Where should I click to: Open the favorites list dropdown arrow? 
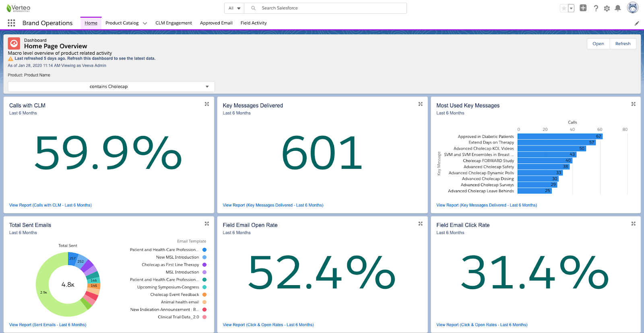click(x=571, y=8)
